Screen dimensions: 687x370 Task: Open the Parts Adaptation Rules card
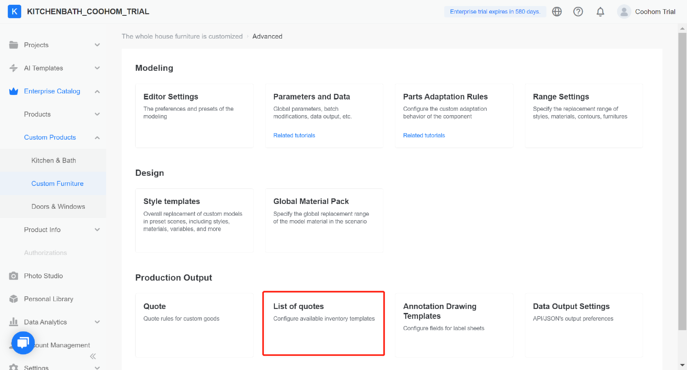pos(454,116)
